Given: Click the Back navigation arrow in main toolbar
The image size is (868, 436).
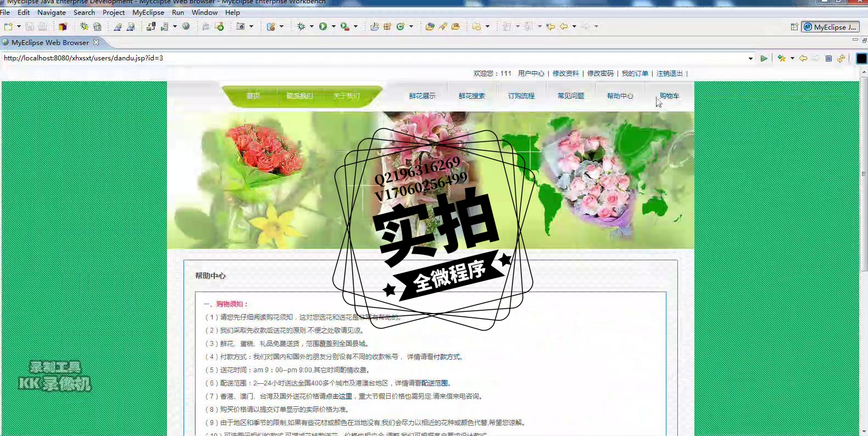Looking at the screenshot, I should (564, 26).
